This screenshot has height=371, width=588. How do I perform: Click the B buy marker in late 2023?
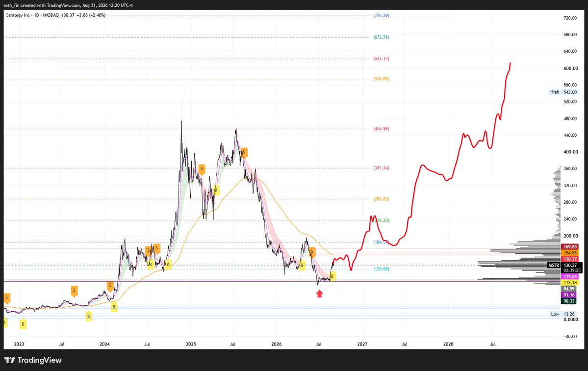(x=88, y=316)
